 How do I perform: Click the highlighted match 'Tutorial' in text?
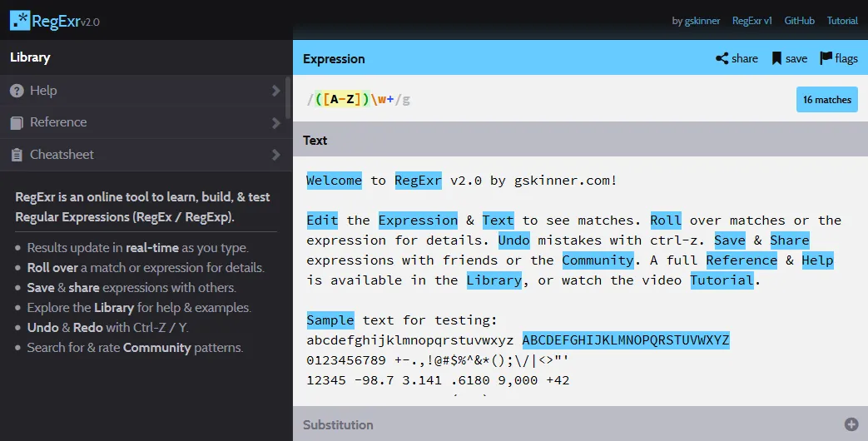pyautogui.click(x=722, y=280)
